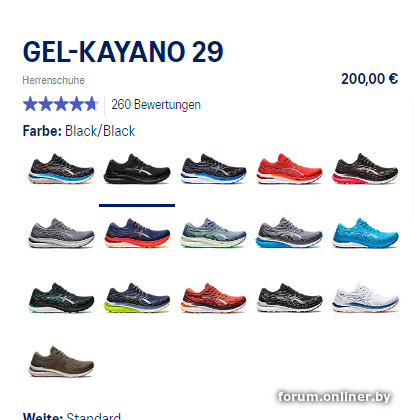Select grey shoe with bright blue sole
The image size is (414, 420).
point(289,233)
